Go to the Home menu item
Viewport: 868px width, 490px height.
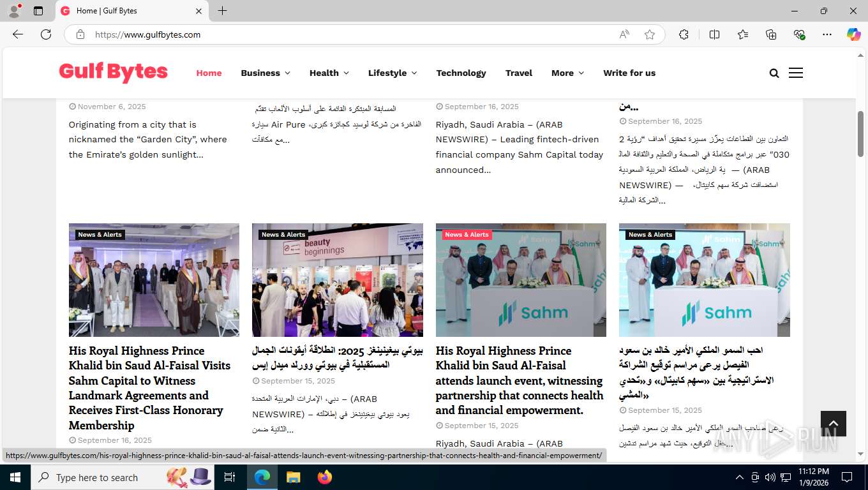[x=209, y=73]
